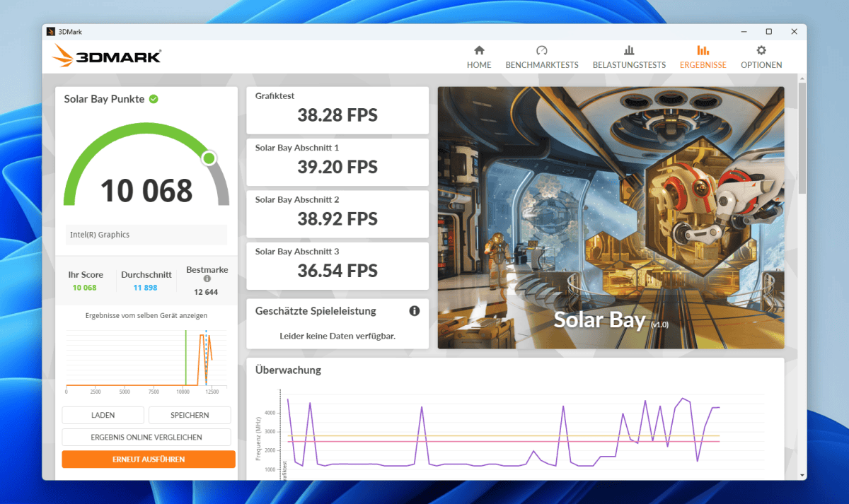This screenshot has height=504, width=849.
Task: Click the options gear icon
Action: [x=761, y=50]
